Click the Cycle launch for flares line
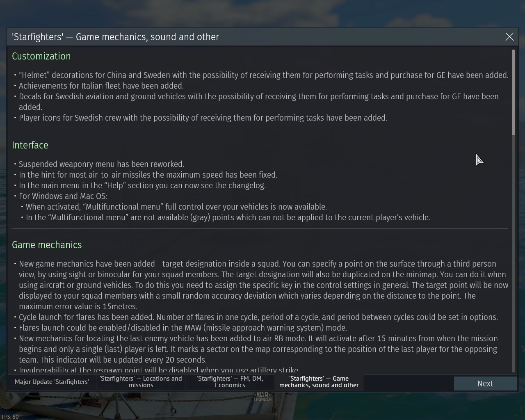 pos(258,317)
